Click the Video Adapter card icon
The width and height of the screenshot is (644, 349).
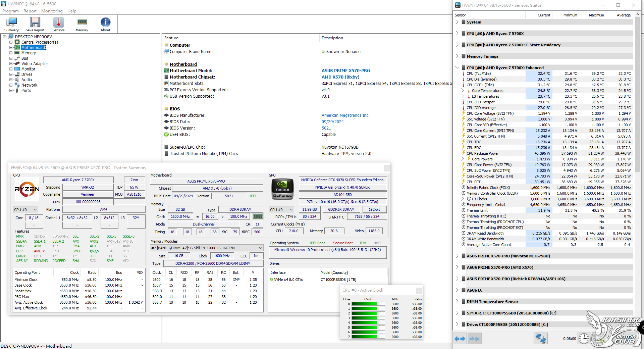coord(17,64)
